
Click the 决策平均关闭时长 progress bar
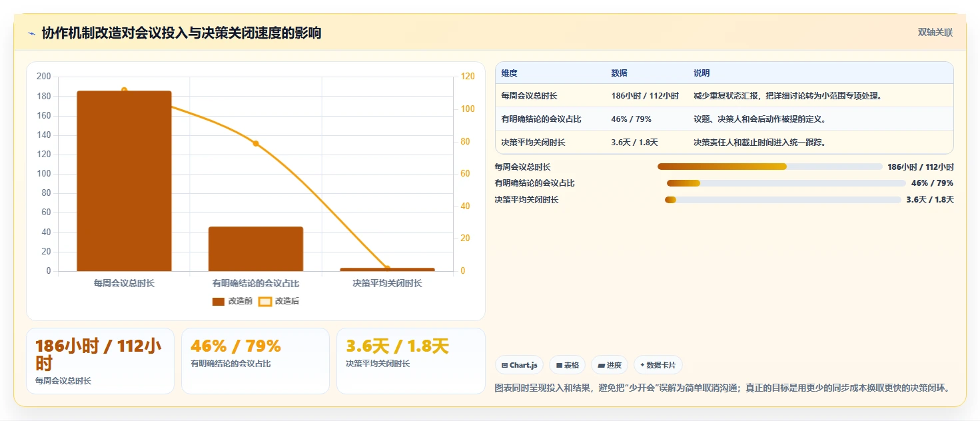[783, 200]
